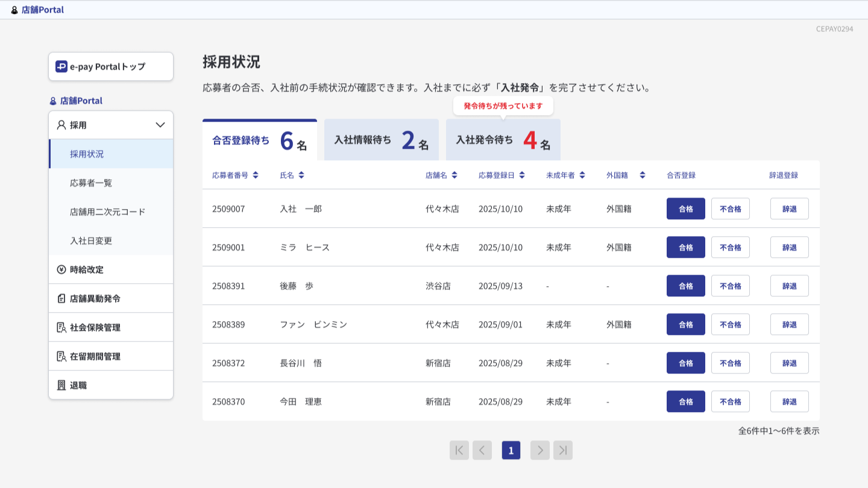Click the icon next to 在留期間管理
Image resolution: width=868 pixels, height=488 pixels.
tap(61, 356)
